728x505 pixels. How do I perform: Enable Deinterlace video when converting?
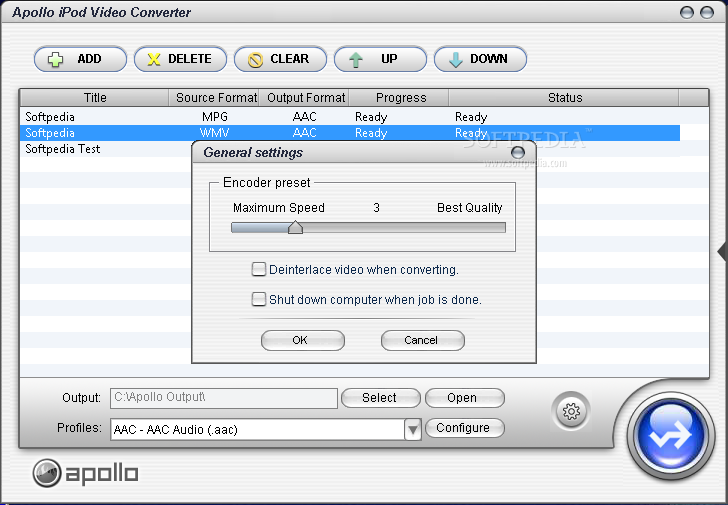pyautogui.click(x=259, y=269)
